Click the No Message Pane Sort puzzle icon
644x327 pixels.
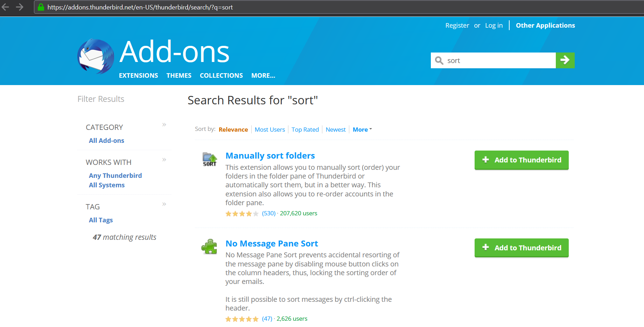click(209, 246)
